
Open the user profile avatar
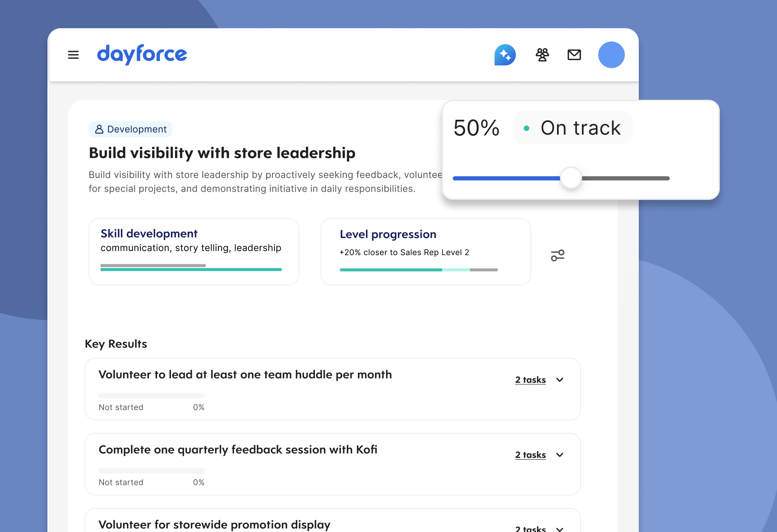tap(611, 55)
